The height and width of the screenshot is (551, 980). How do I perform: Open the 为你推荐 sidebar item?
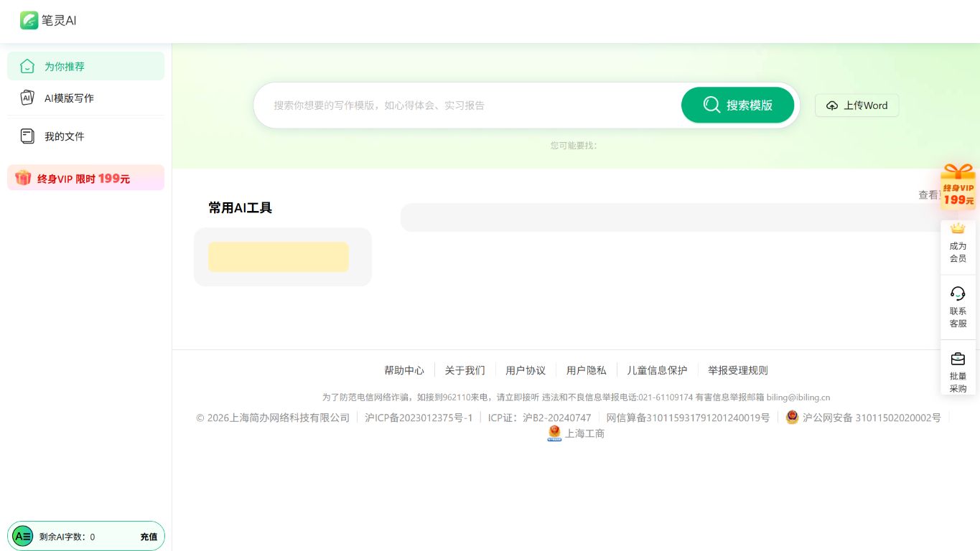pos(85,66)
